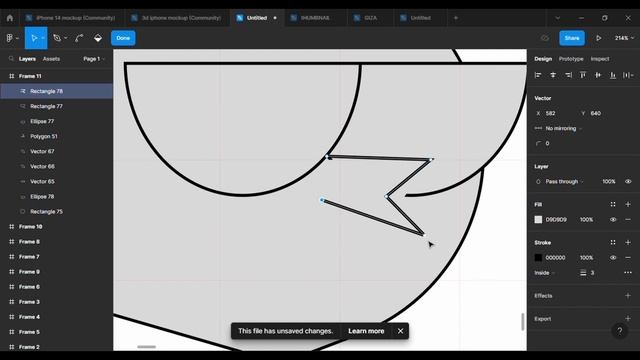Select the Paint bucket tool
The height and width of the screenshot is (360, 640).
[98, 38]
